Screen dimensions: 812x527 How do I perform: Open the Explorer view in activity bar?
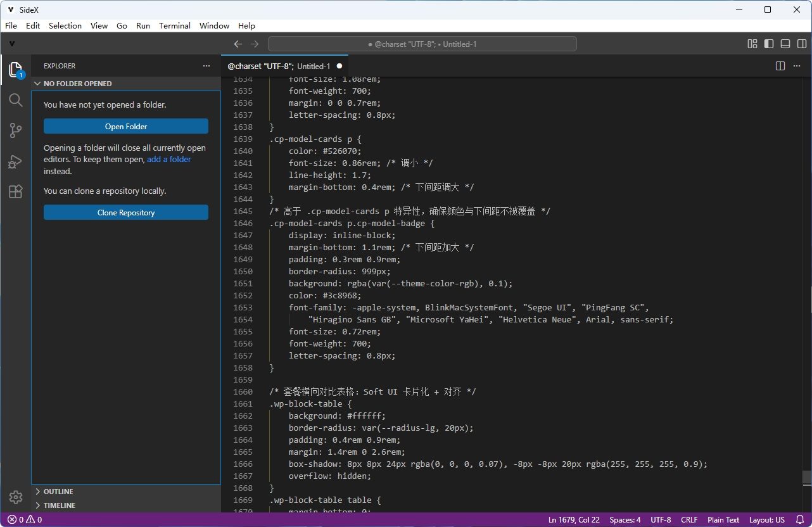[16, 69]
